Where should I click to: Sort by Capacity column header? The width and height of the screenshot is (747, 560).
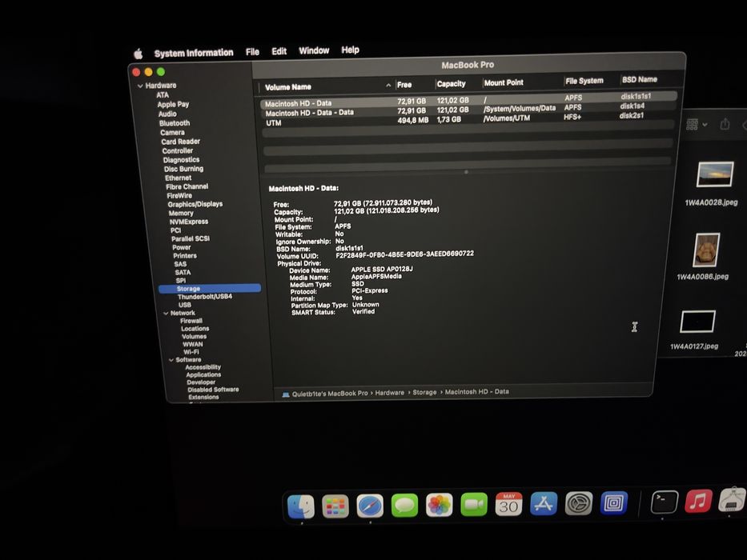point(451,84)
